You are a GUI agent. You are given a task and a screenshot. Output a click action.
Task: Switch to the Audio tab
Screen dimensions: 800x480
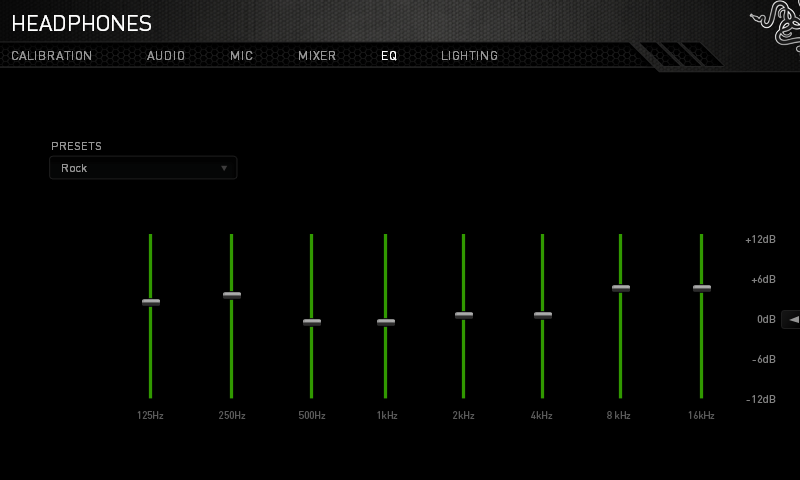[x=166, y=56]
